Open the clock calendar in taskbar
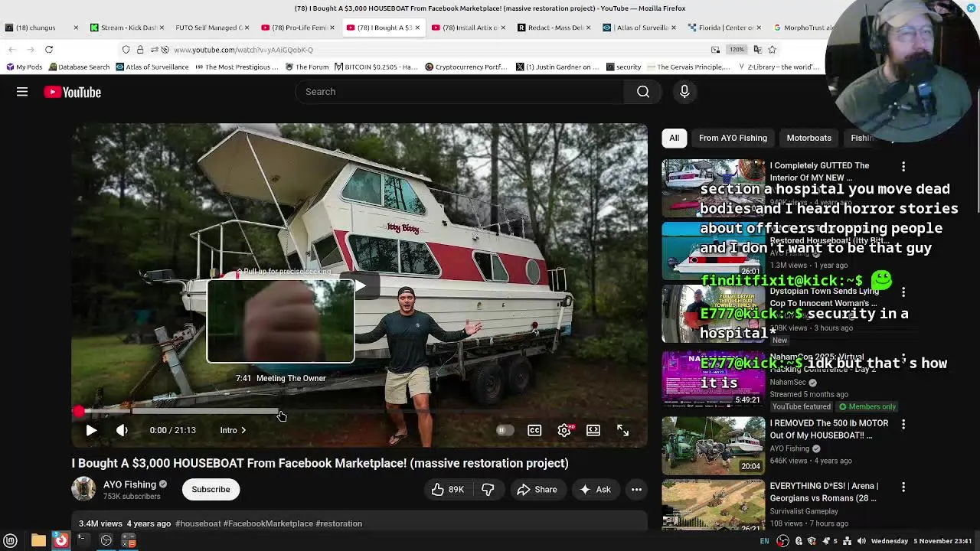 923,541
